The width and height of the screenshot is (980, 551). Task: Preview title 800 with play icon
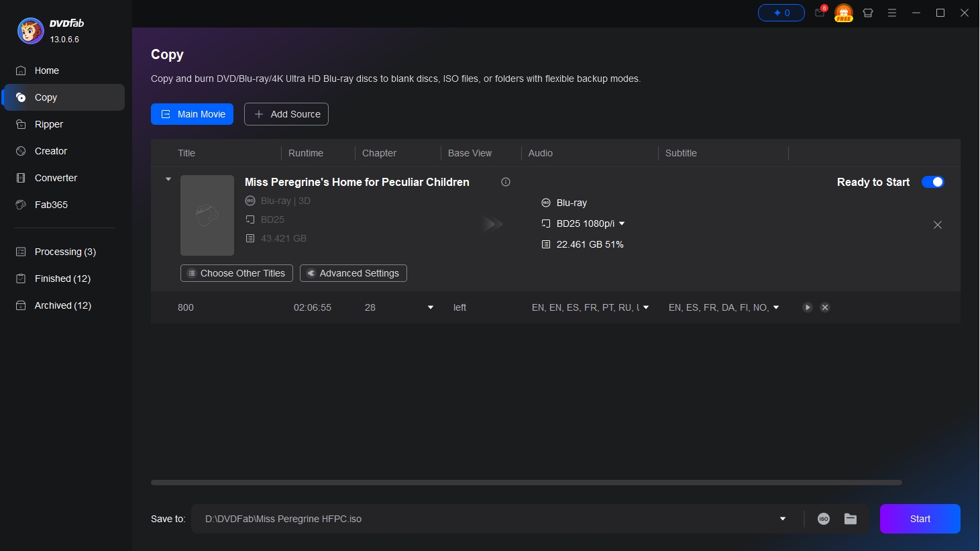(x=808, y=307)
